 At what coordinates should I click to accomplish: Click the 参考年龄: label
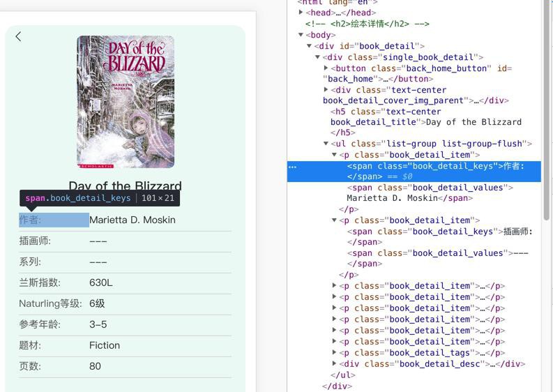40,324
